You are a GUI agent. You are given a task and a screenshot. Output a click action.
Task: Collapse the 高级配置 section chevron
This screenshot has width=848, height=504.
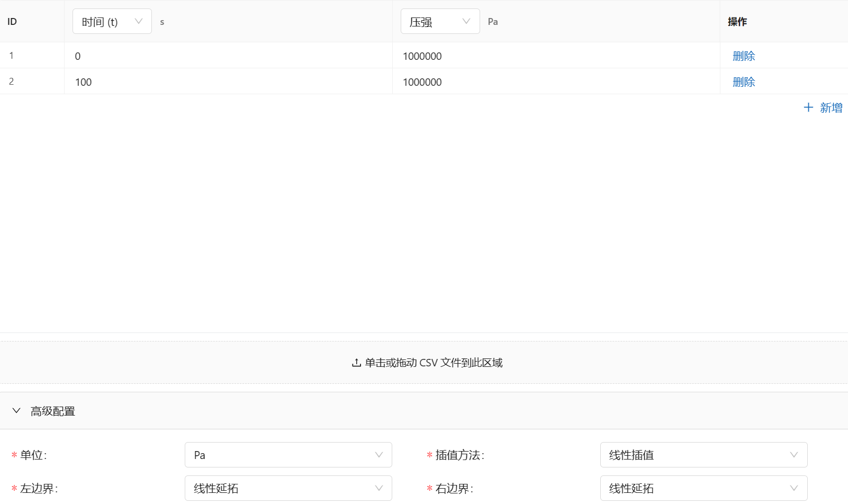pyautogui.click(x=16, y=411)
